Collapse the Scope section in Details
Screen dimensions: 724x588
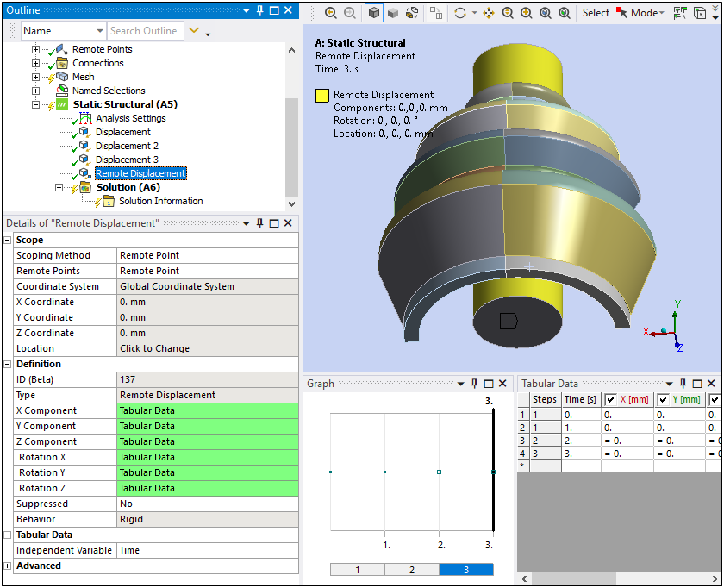coord(8,241)
